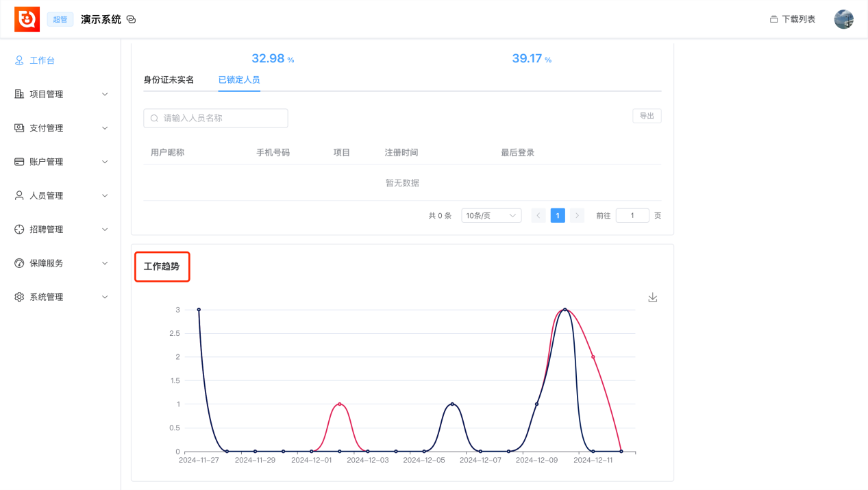Click the 账户管理 card icon
Image resolution: width=868 pixels, height=490 pixels.
[x=19, y=162]
